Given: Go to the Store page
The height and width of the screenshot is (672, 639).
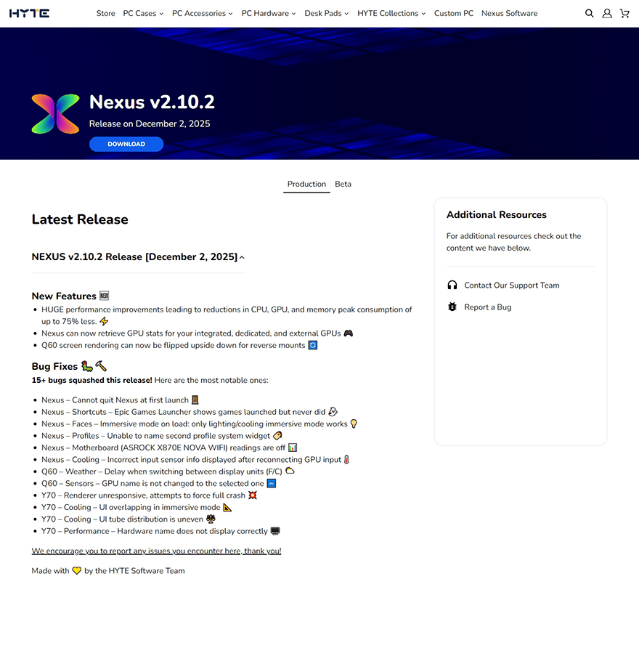Looking at the screenshot, I should coord(106,13).
